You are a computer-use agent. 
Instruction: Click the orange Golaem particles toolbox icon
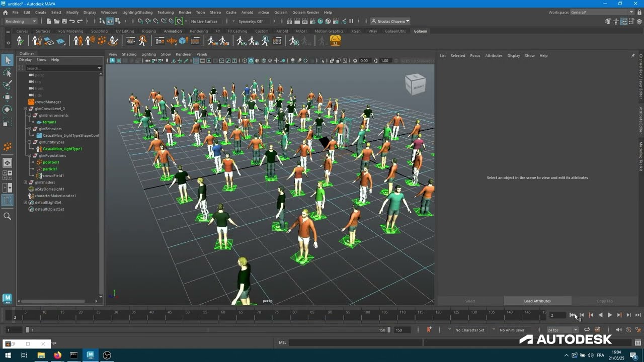pos(7,147)
